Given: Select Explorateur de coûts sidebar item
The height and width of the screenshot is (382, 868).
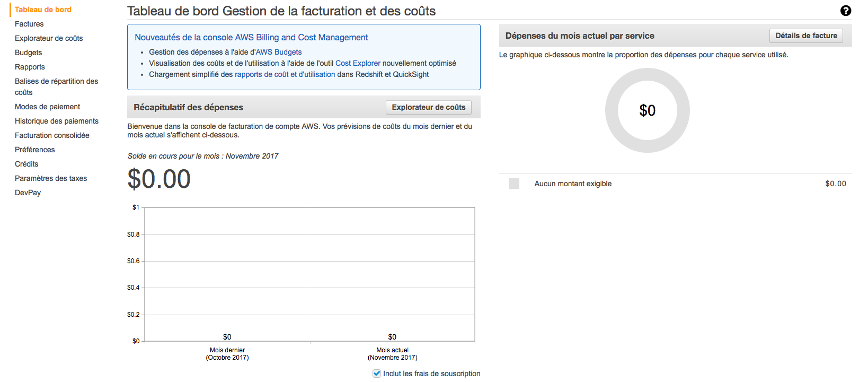Looking at the screenshot, I should [49, 38].
